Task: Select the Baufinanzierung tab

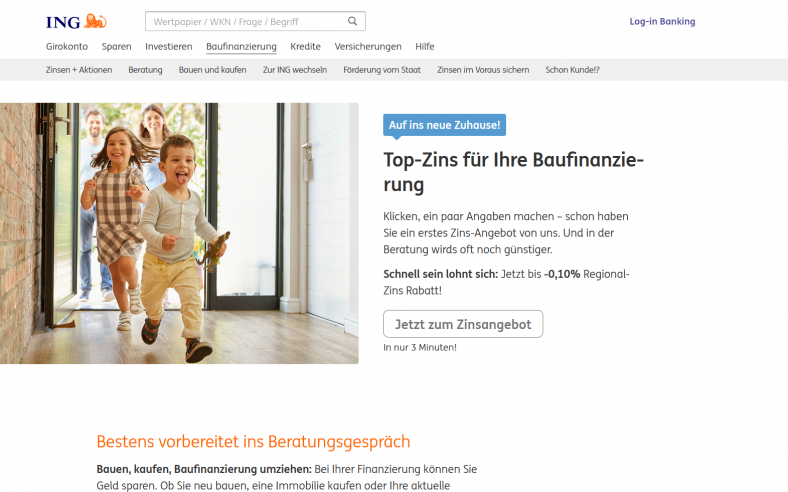Action: (241, 46)
